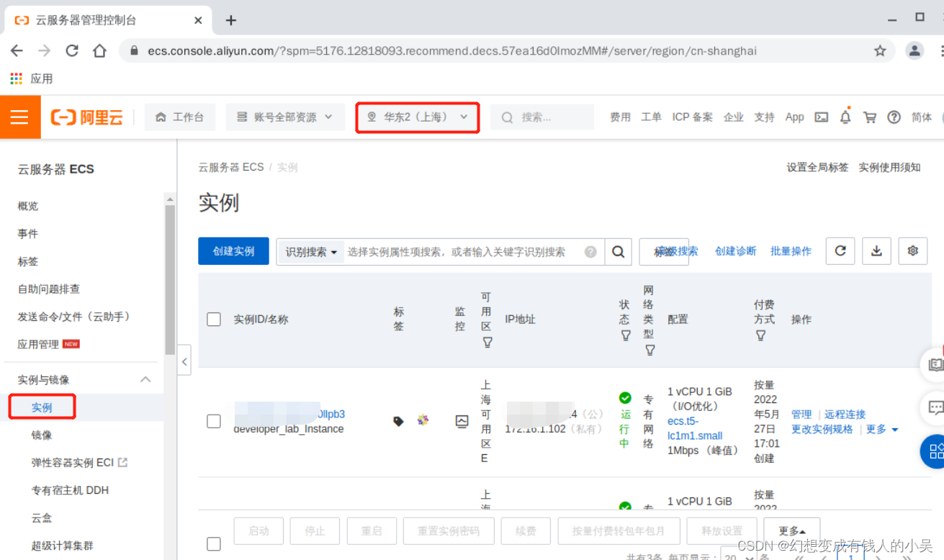Open 远程连接 for developer_lab_Instance
Image resolution: width=944 pixels, height=560 pixels.
845,415
